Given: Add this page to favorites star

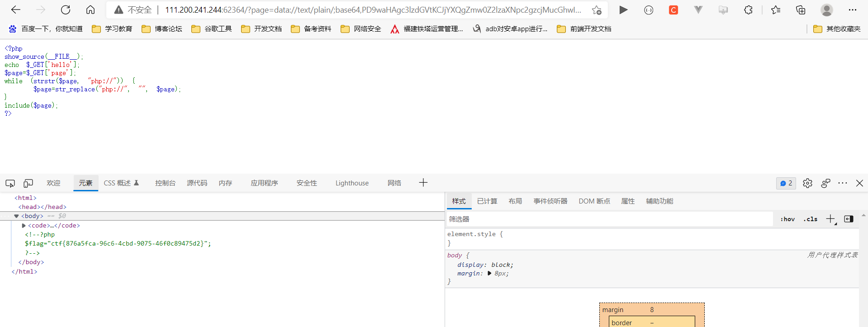Looking at the screenshot, I should point(597,9).
